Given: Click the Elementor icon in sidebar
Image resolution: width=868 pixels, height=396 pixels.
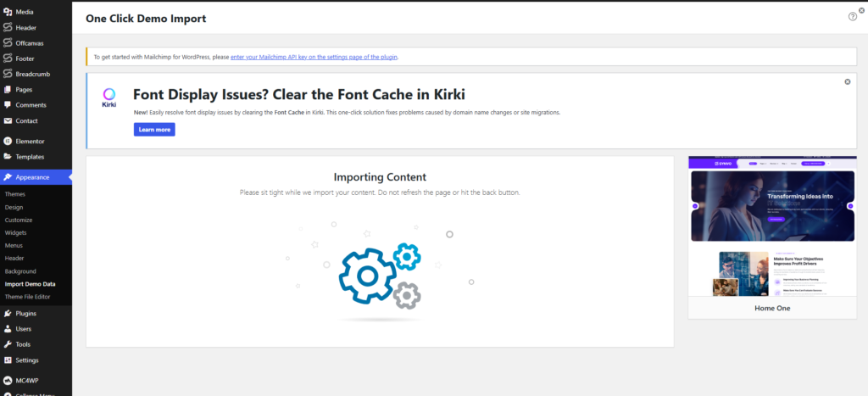Looking at the screenshot, I should 8,142.
